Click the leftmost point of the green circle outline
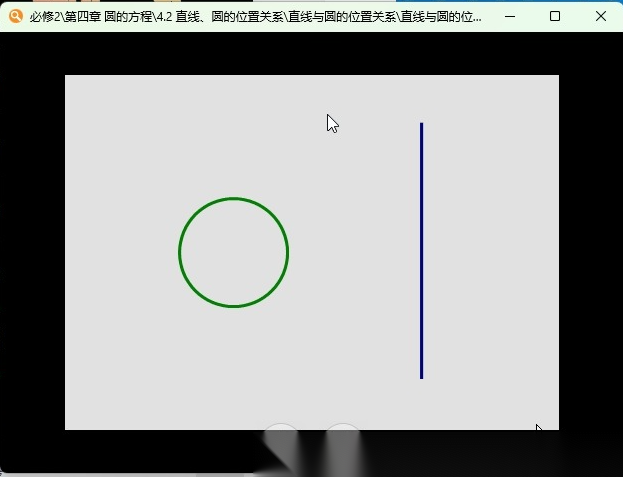 pos(180,252)
